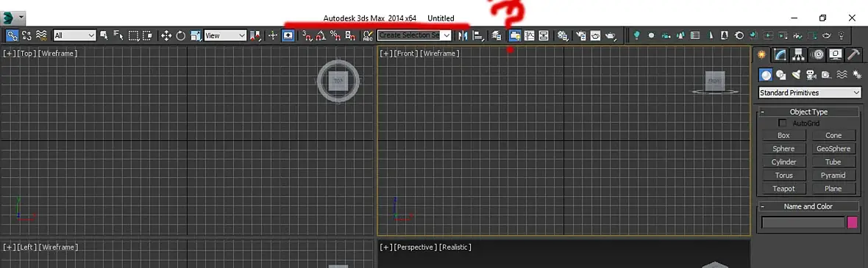Click the Teapot primitive button
Image resolution: width=868 pixels, height=268 pixels.
click(x=783, y=189)
